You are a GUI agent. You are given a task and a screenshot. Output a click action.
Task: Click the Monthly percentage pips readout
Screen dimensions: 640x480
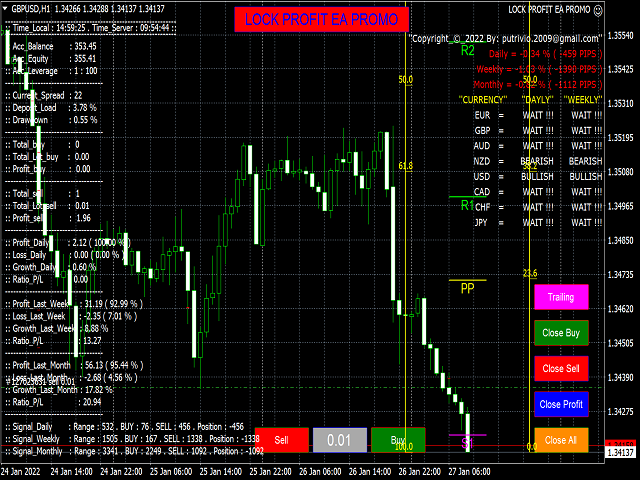(x=538, y=85)
